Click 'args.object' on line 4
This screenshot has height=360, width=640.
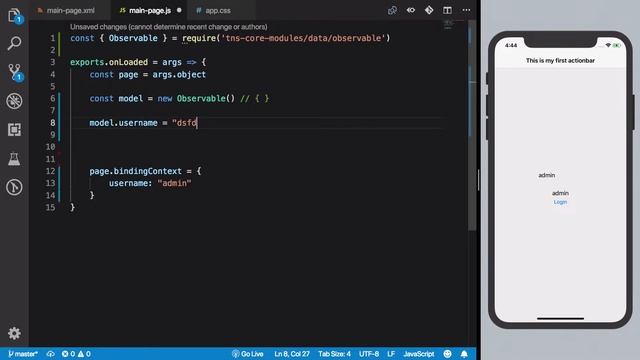tap(179, 75)
